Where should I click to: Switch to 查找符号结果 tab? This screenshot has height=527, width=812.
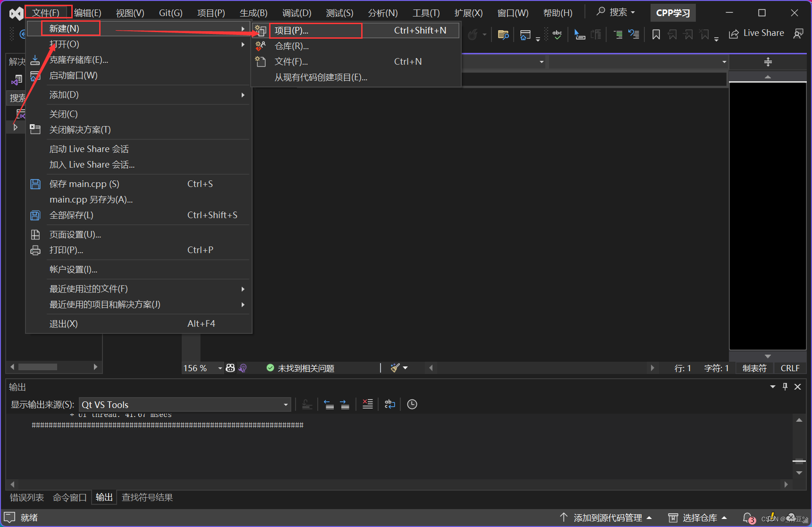[x=147, y=497]
